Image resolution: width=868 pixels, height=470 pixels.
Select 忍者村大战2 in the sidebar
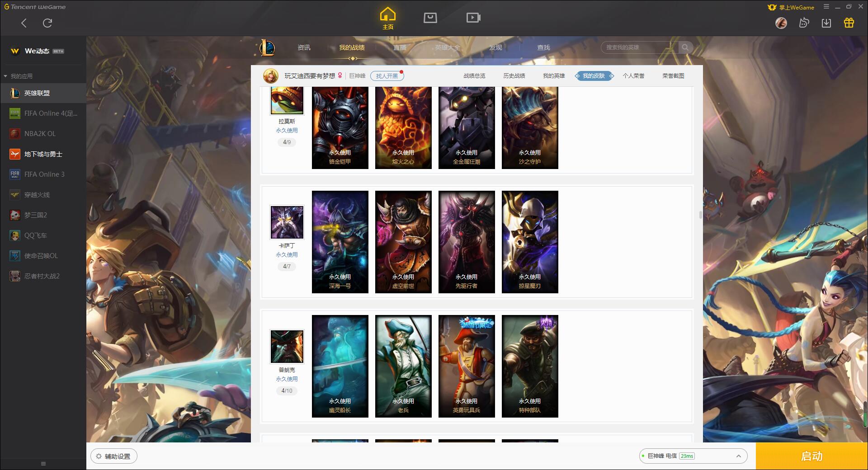(43, 276)
